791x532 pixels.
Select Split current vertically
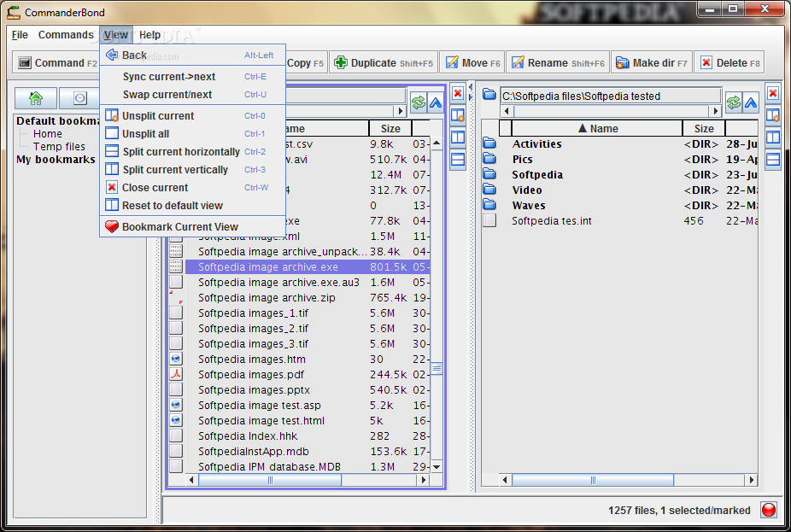pos(193,169)
